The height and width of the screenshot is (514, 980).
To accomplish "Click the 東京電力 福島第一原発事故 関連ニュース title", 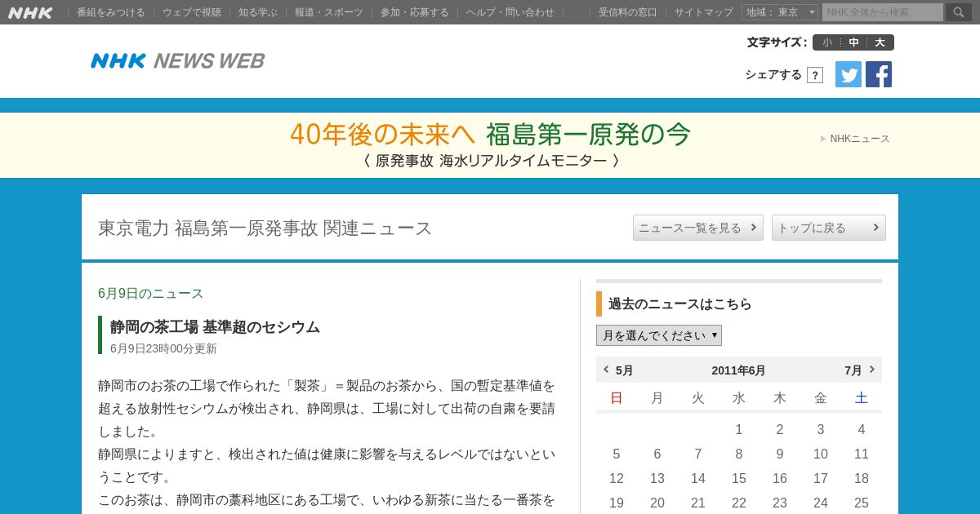I will click(x=265, y=228).
